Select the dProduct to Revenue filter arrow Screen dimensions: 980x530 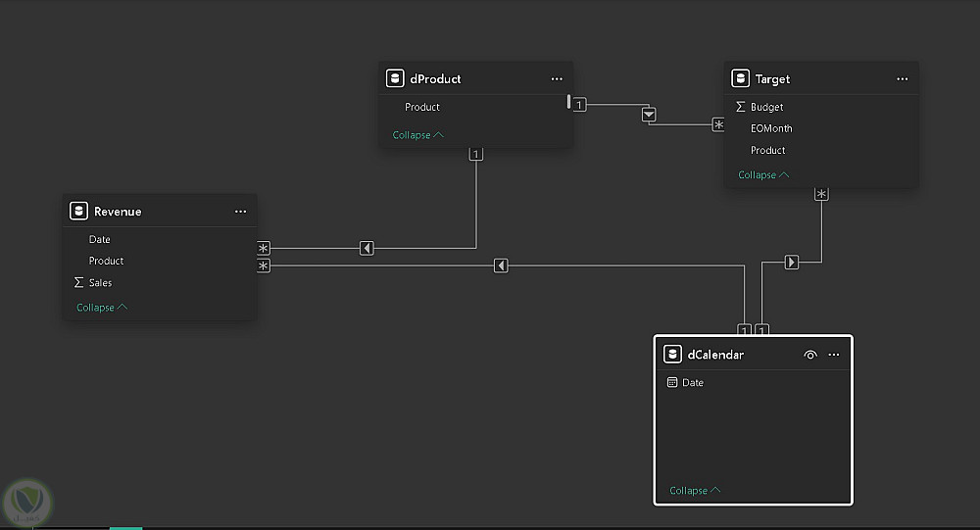(367, 248)
